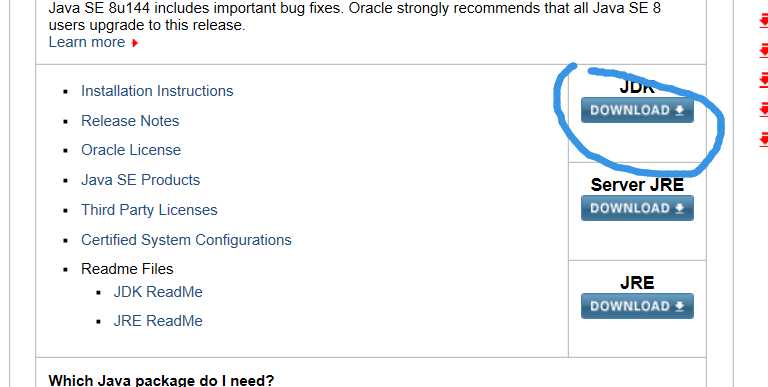Click the Learn more link
Screen dimensions: 768x387
(87, 42)
